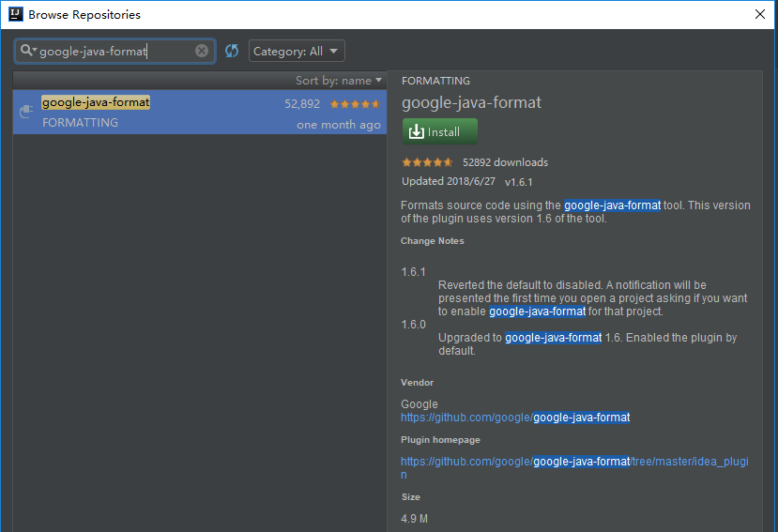Click star rating above 52892 downloads
This screenshot has width=778, height=532.
[428, 162]
